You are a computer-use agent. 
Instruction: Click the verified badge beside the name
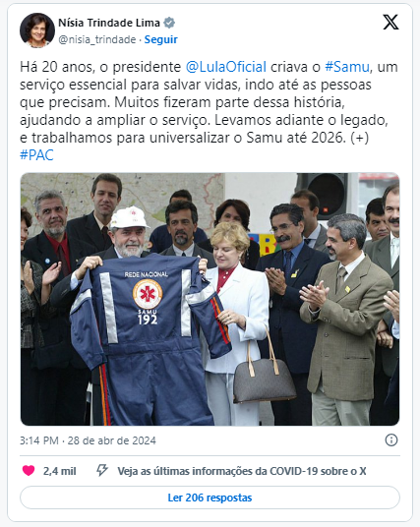(169, 23)
